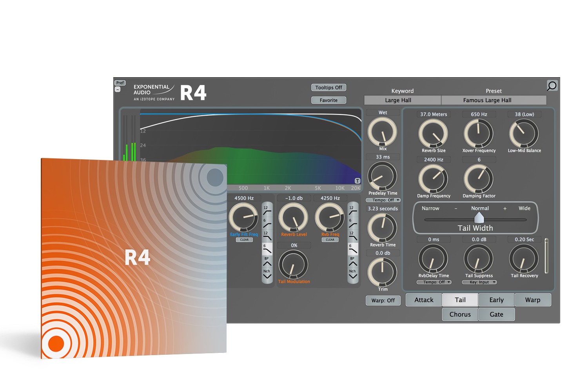
Task: Open the Keyword Large Hall selector
Action: [x=403, y=100]
